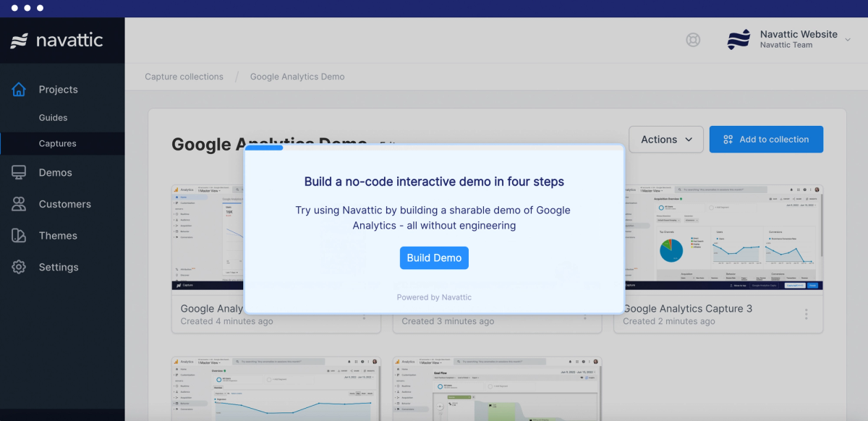
Task: Click the Navattic Website account logo
Action: tap(739, 40)
